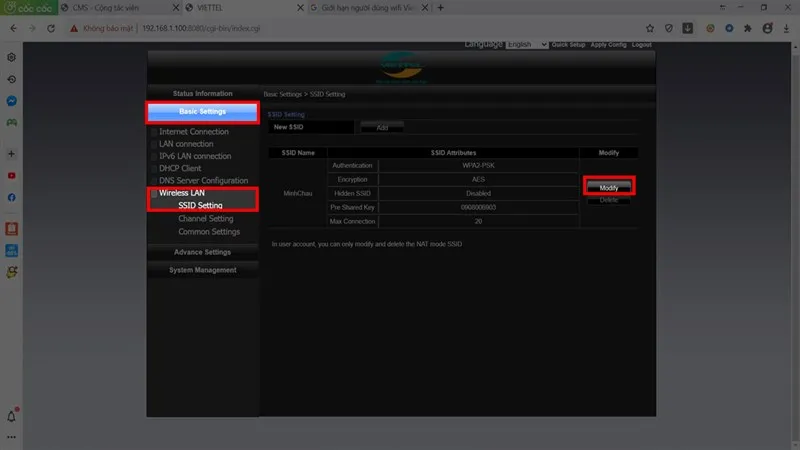
Task: Expand the Advance Settings section
Action: coord(202,252)
